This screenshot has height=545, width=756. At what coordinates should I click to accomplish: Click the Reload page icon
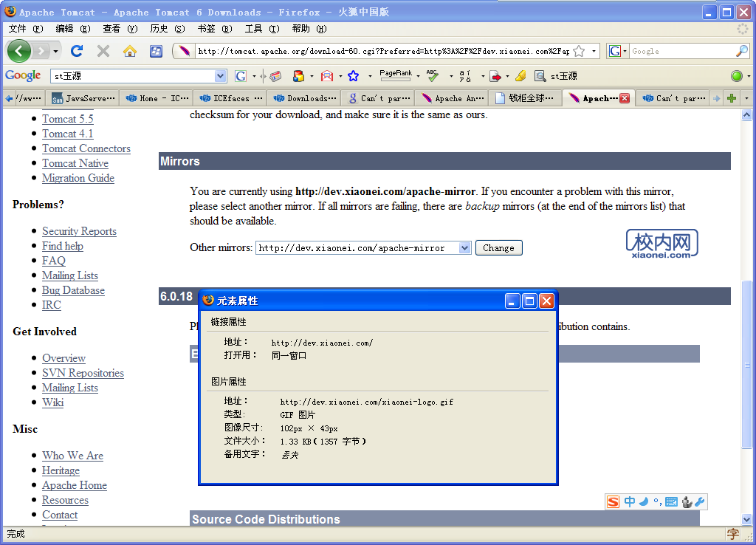[x=77, y=51]
